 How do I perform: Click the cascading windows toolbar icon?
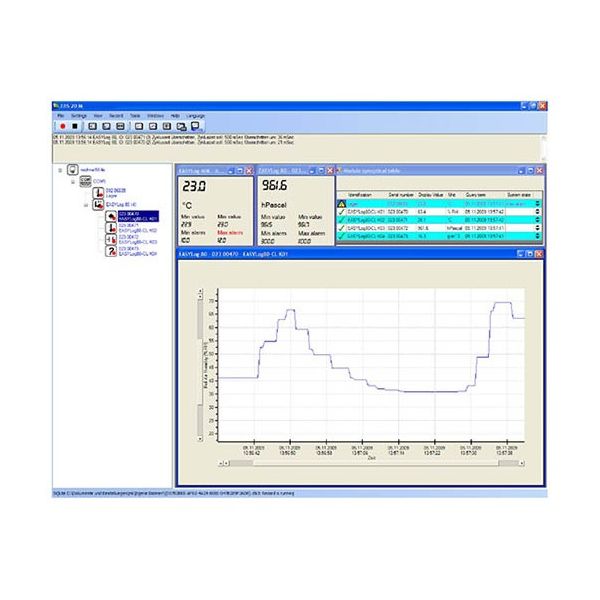(181, 126)
